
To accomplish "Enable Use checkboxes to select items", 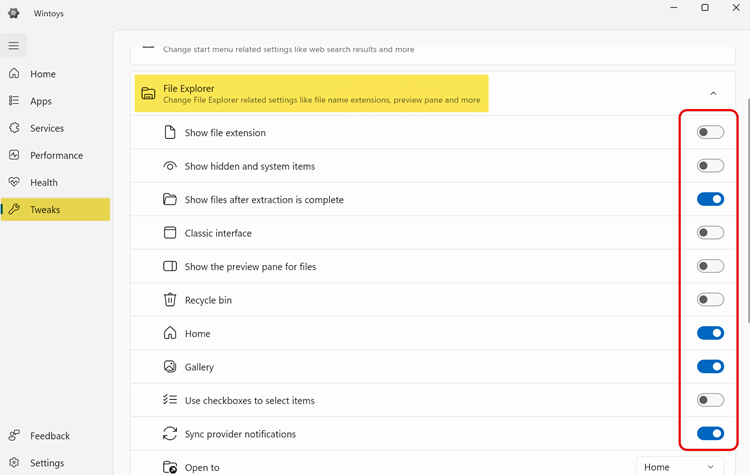I will click(x=710, y=400).
